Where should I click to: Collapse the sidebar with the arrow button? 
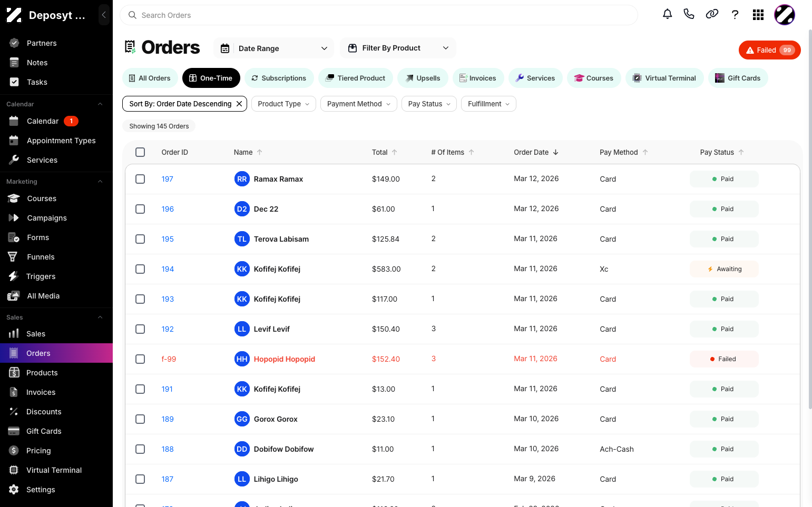coord(104,15)
